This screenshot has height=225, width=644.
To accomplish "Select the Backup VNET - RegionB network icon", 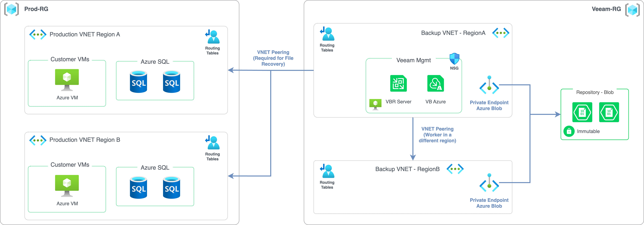I will tap(455, 169).
